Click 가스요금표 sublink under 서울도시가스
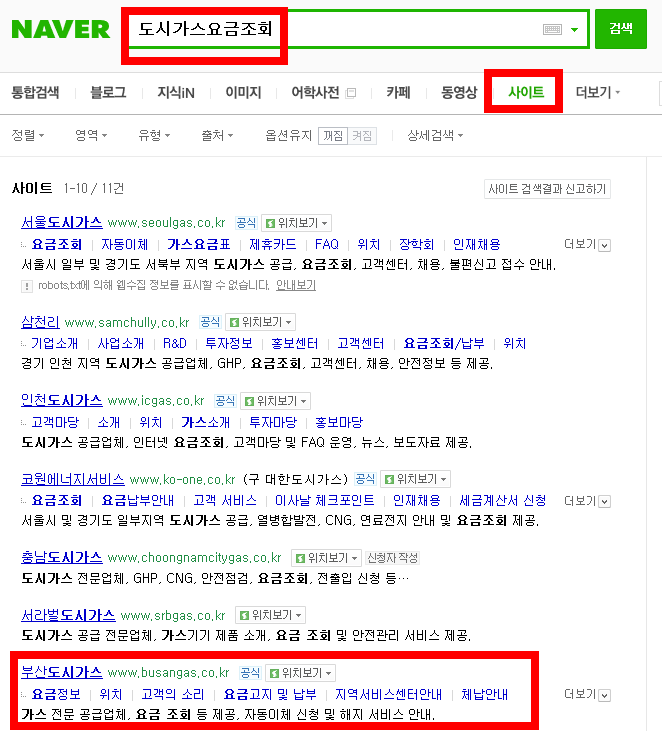The height and width of the screenshot is (731, 662). tap(199, 244)
